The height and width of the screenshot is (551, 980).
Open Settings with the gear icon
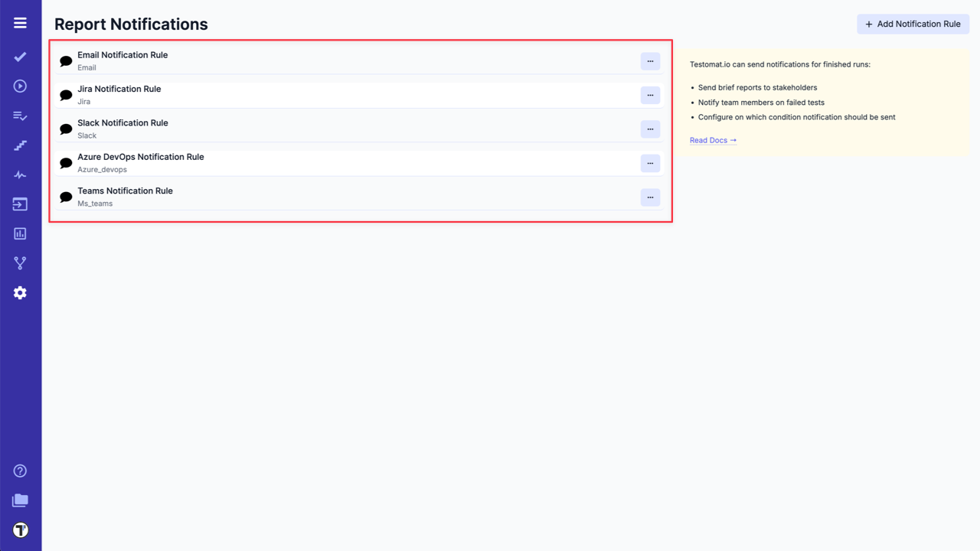click(20, 292)
